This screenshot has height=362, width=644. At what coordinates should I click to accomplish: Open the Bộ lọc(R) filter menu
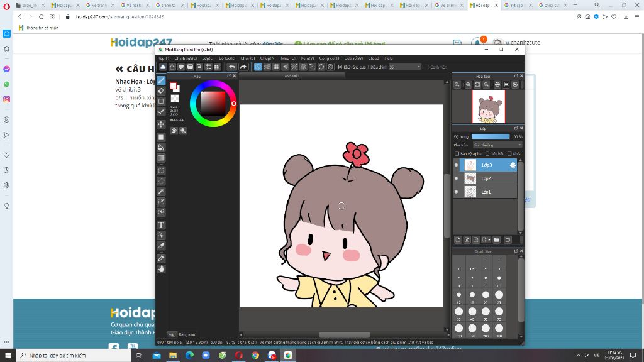[x=227, y=58]
